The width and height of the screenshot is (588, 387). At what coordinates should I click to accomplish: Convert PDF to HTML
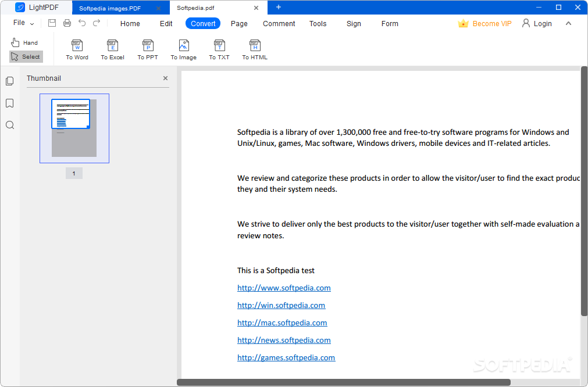(x=255, y=50)
